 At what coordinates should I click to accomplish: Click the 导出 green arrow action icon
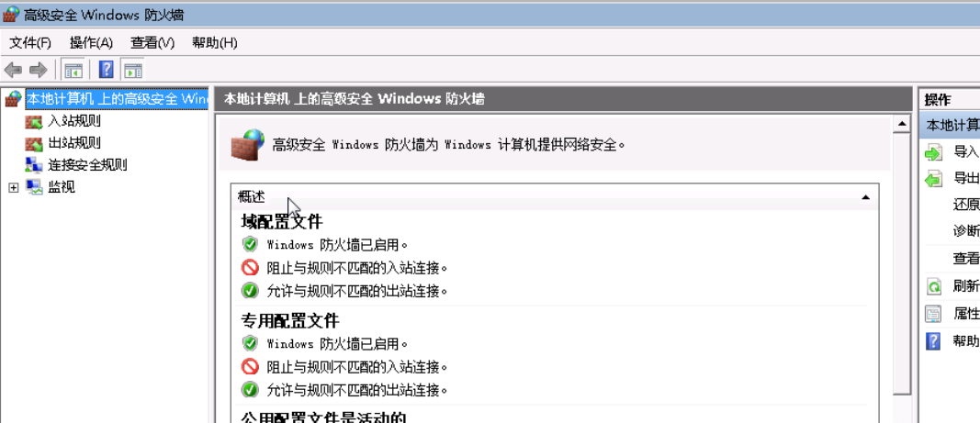[x=933, y=179]
